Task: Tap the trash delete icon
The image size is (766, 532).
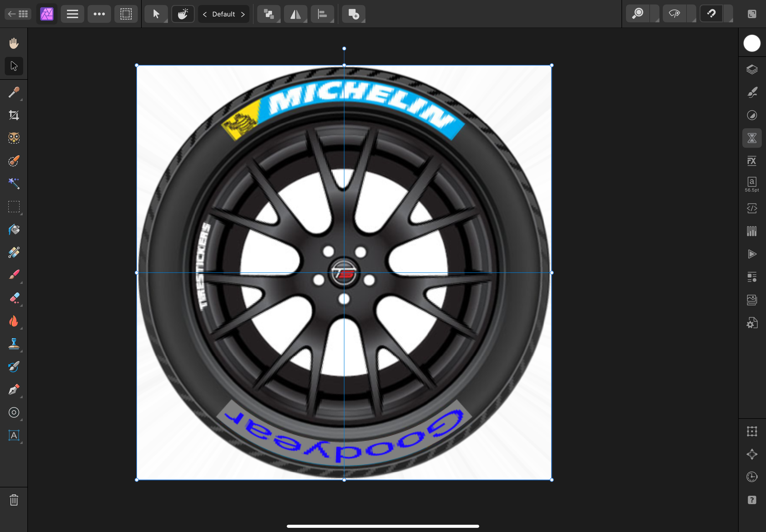Action: (x=14, y=500)
